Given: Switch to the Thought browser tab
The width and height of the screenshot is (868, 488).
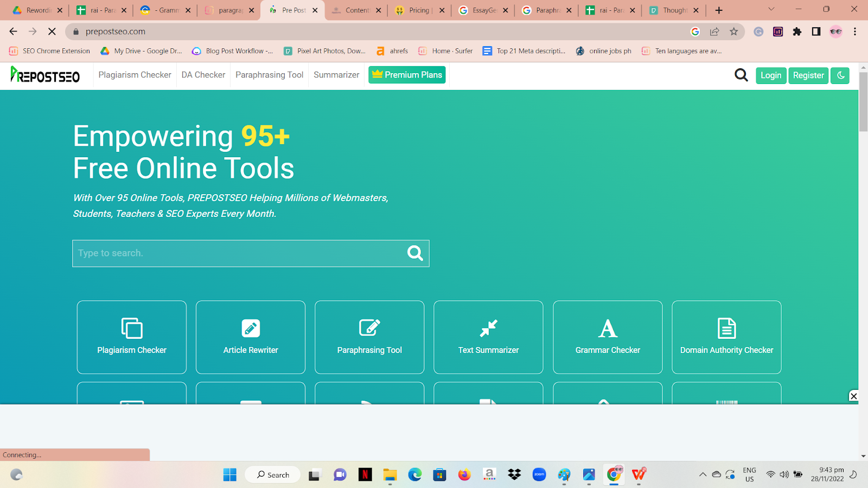Looking at the screenshot, I should [x=674, y=10].
